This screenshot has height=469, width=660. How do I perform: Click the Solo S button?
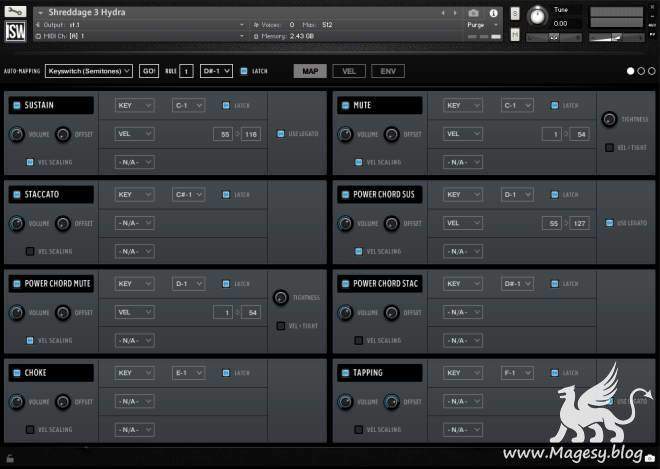pos(515,13)
